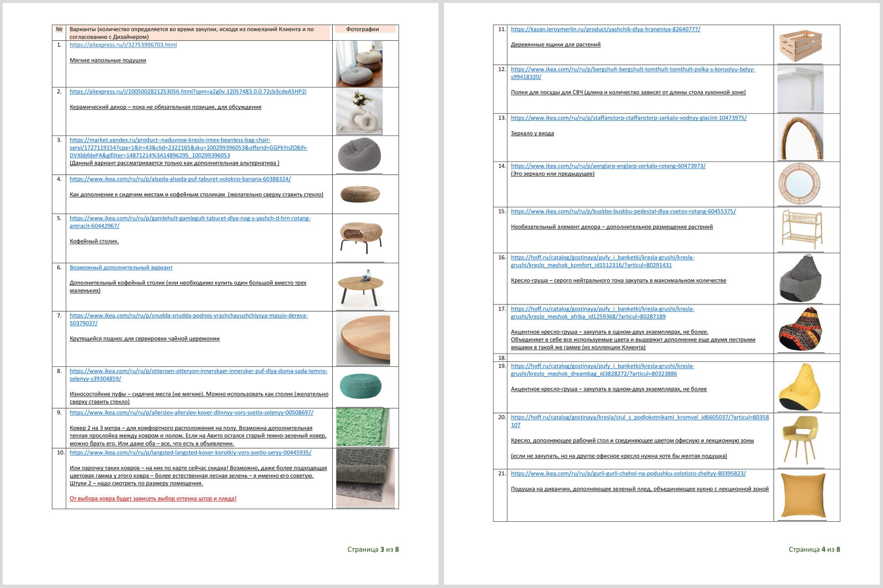The width and height of the screenshot is (883, 588).
Task: Select the green Allerslev rug photo
Action: [363, 427]
